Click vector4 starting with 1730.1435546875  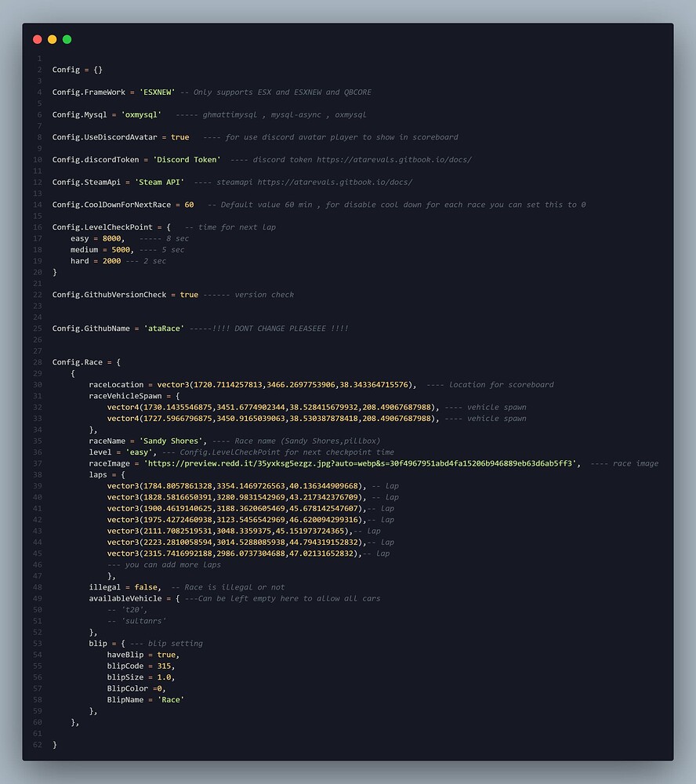pos(271,407)
